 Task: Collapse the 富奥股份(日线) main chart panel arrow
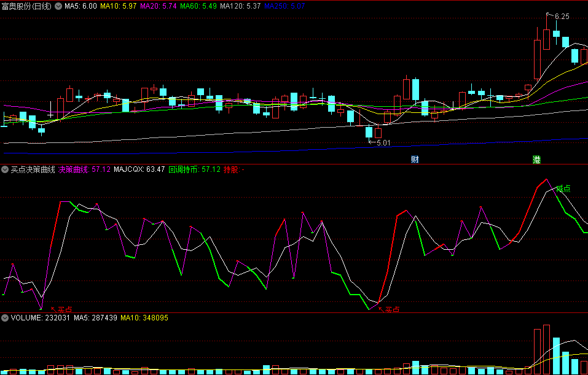coord(58,6)
